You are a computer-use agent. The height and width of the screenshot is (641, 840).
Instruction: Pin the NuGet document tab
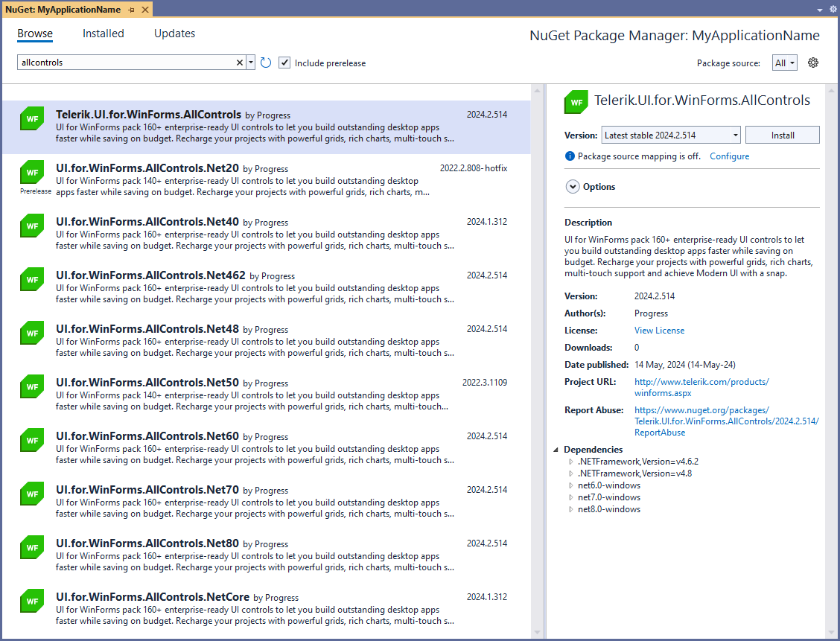pyautogui.click(x=132, y=10)
